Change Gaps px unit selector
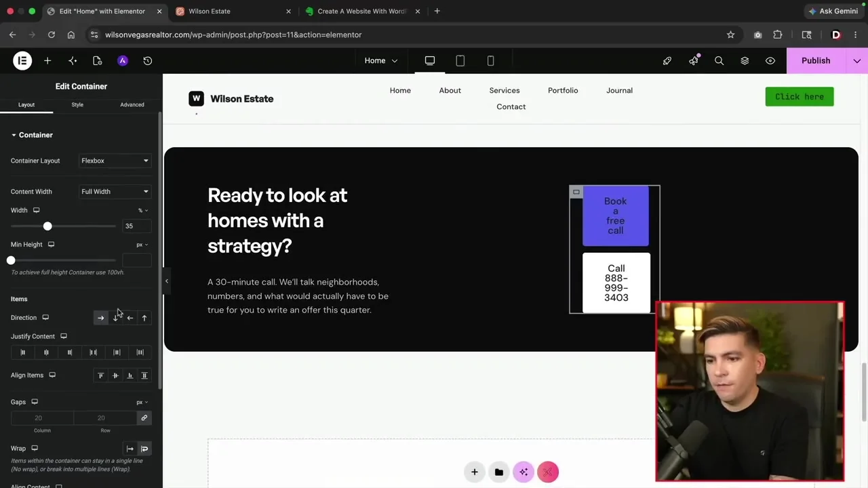 click(142, 403)
